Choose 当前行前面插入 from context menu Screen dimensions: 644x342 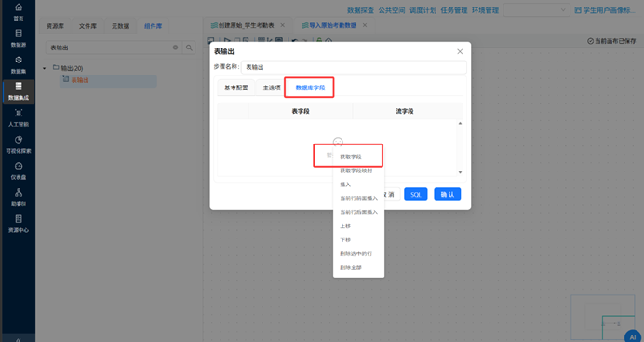tap(358, 198)
